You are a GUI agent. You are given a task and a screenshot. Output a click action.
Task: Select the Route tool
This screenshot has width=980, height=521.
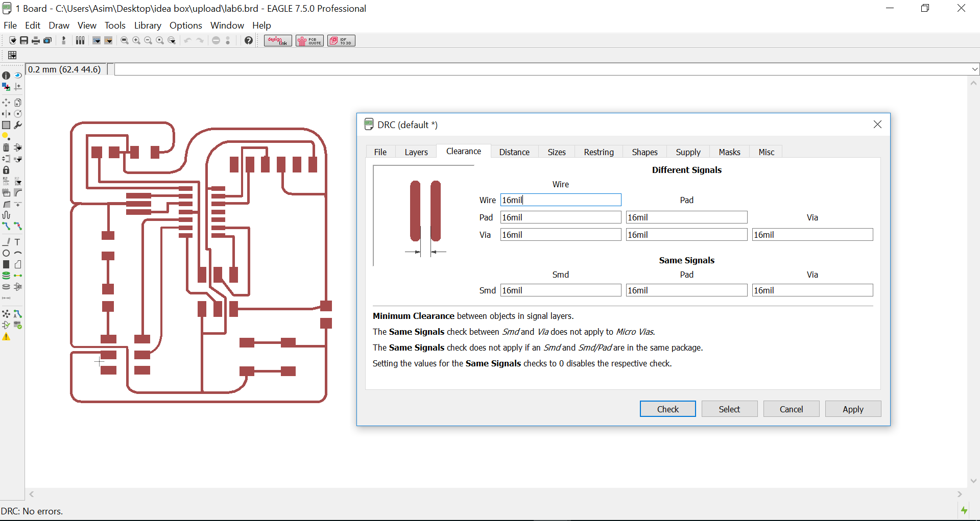6,226
